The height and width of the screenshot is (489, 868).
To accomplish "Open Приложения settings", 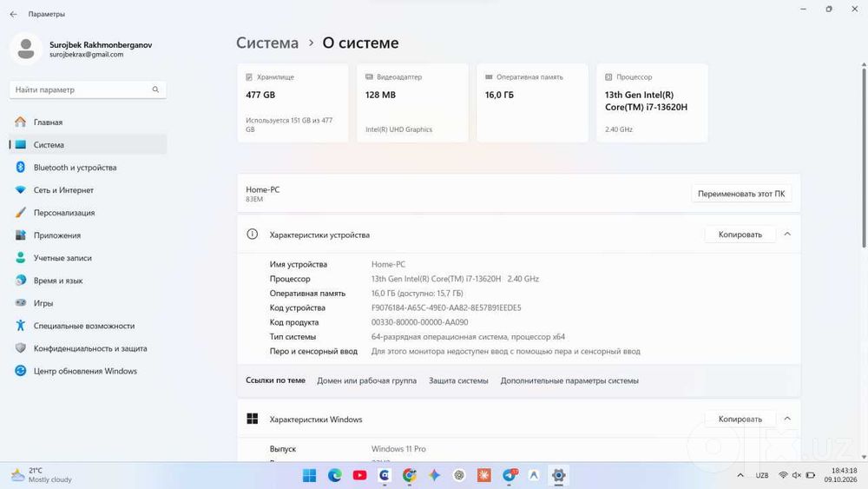I will pos(88,235).
